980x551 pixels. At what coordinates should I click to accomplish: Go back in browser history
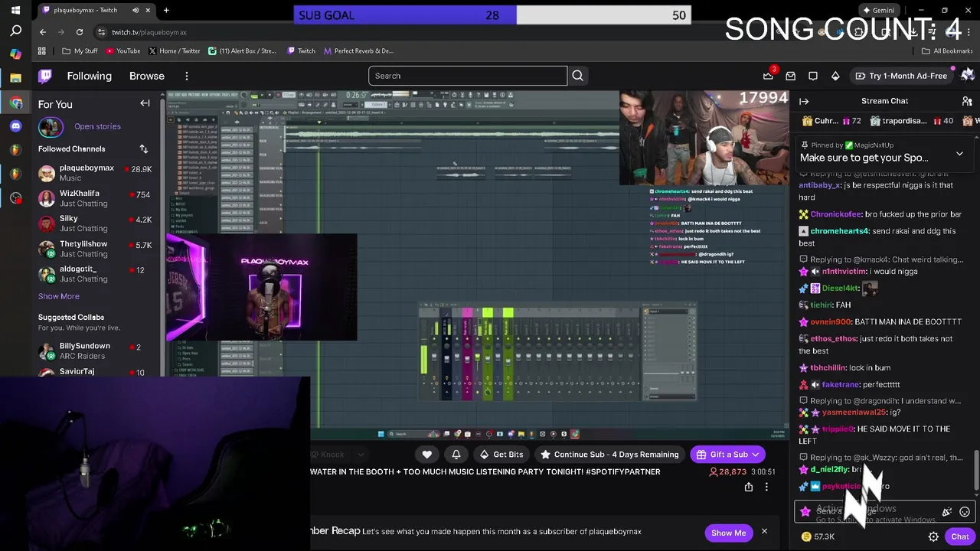pyautogui.click(x=43, y=32)
